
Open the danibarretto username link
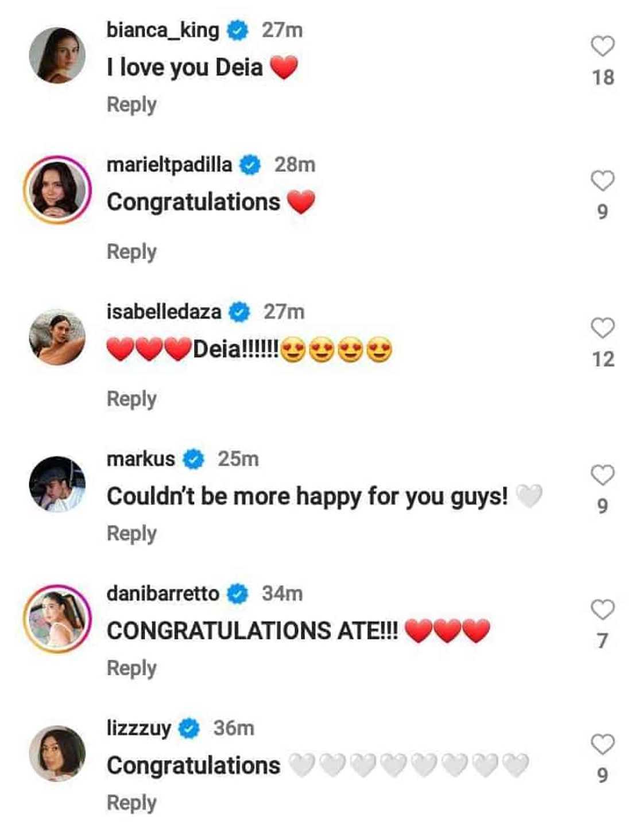click(x=162, y=593)
